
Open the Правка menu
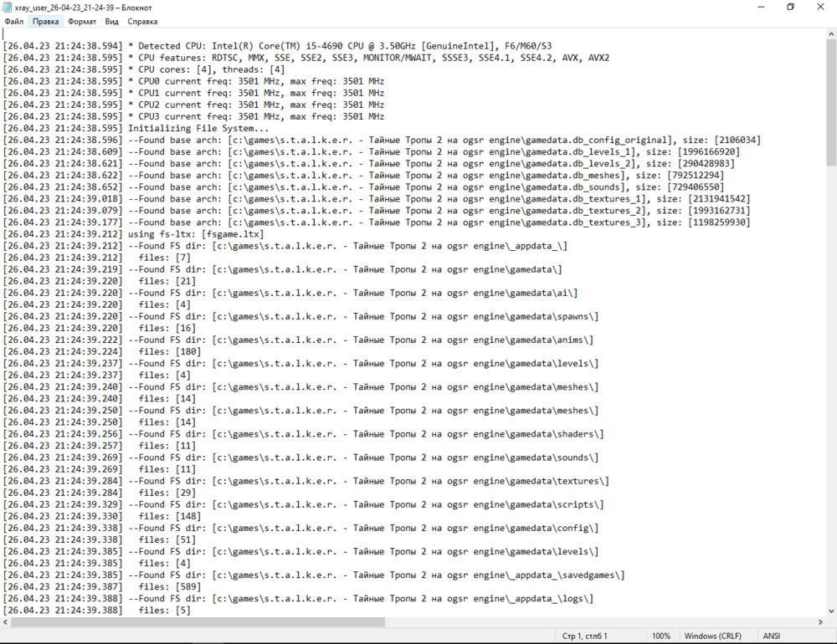(45, 22)
